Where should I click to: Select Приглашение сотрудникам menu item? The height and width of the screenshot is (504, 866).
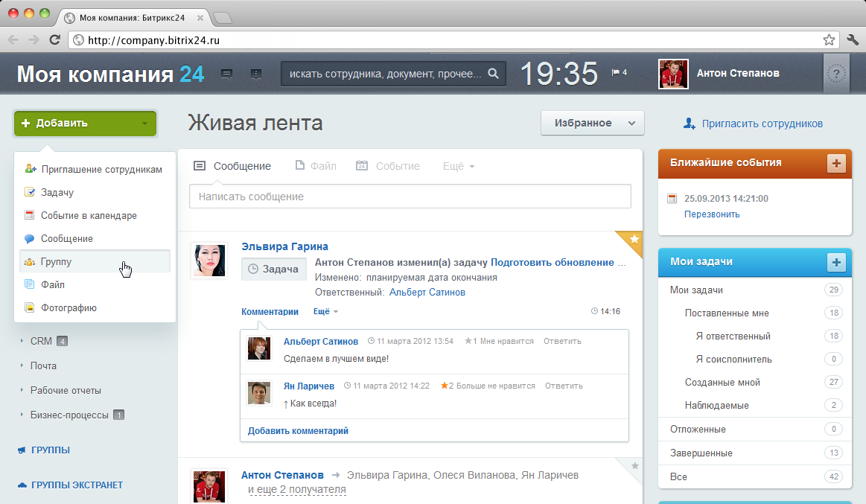(95, 170)
